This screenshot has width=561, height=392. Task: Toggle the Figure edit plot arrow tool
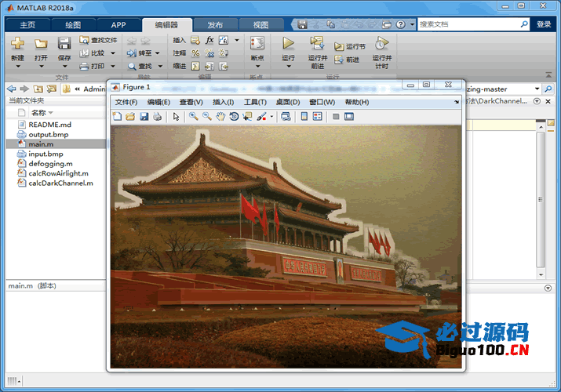(x=176, y=116)
